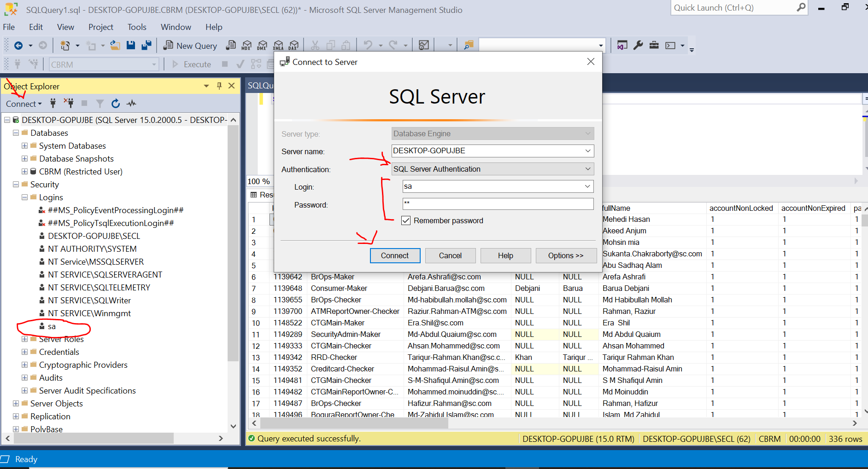Click the Properties wrench icon

coord(638,45)
